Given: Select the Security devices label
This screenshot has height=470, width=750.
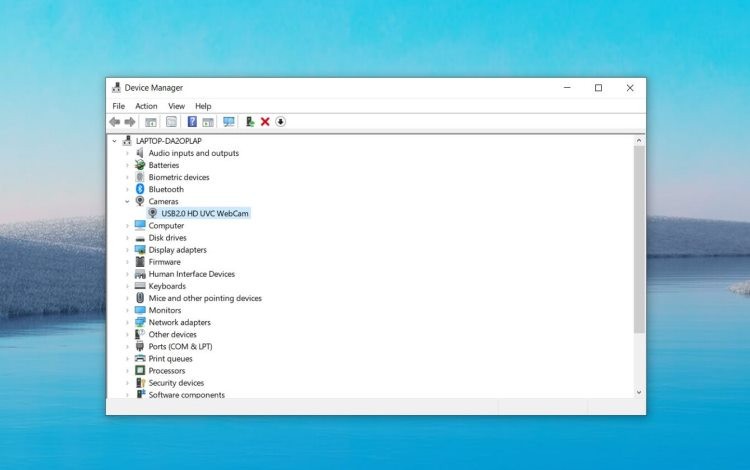Looking at the screenshot, I should [176, 383].
